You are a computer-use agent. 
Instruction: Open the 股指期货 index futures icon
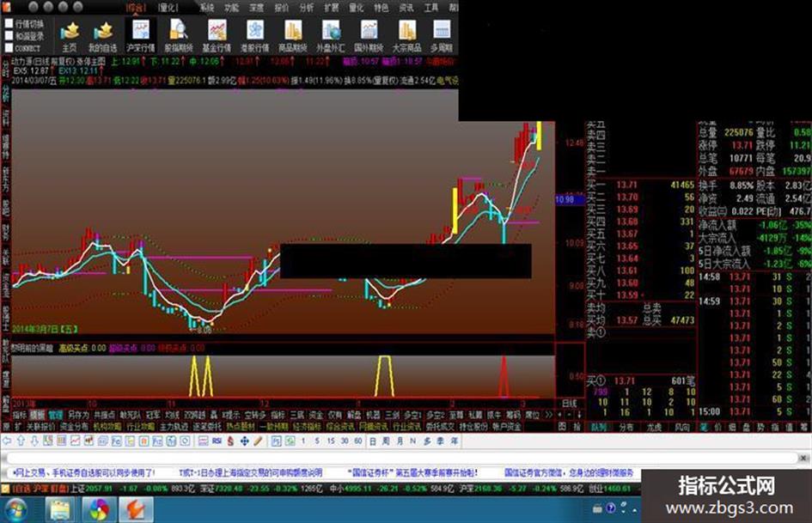tap(179, 36)
